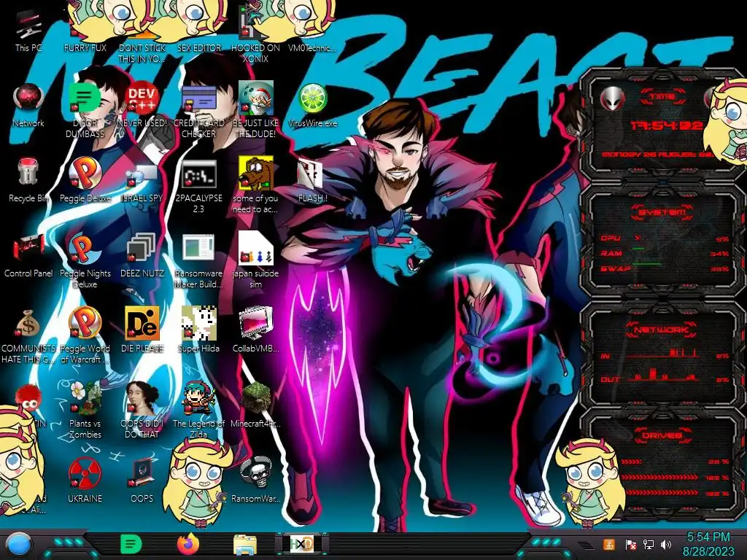The image size is (747, 560).
Task: Switch to the HxD taskbar button
Action: point(301,544)
